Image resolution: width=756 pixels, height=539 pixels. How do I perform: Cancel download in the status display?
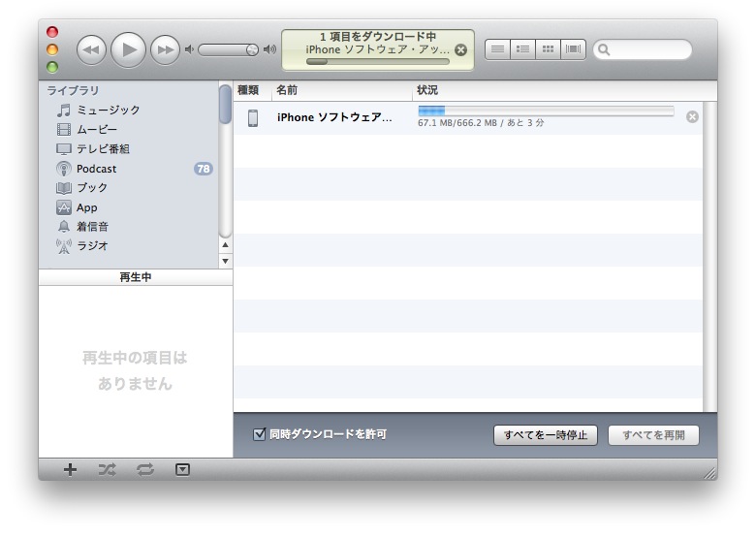(460, 49)
